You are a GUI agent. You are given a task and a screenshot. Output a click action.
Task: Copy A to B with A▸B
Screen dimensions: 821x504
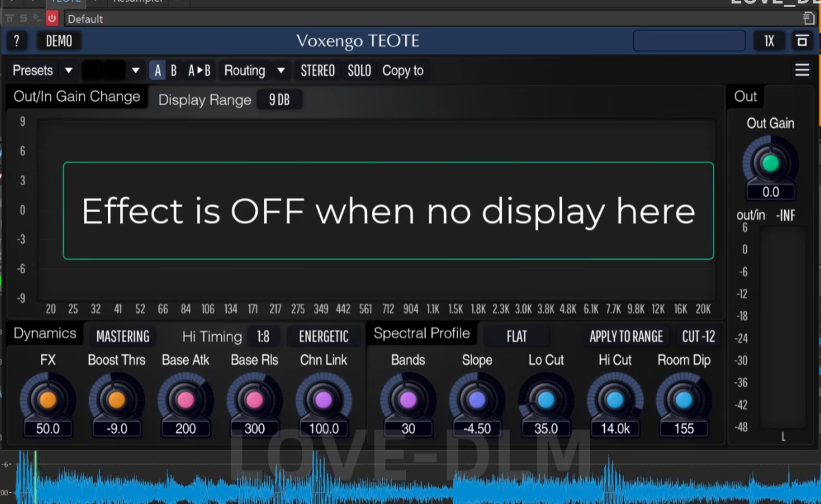tap(199, 71)
